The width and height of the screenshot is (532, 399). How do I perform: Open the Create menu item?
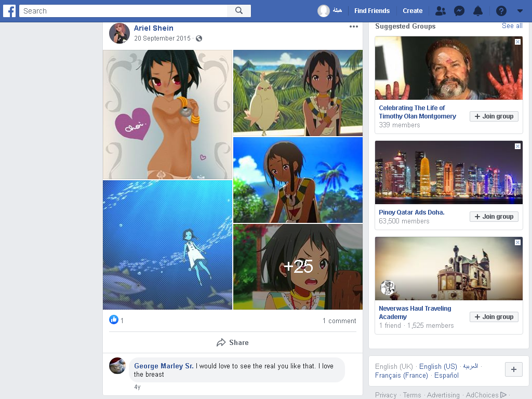(413, 11)
